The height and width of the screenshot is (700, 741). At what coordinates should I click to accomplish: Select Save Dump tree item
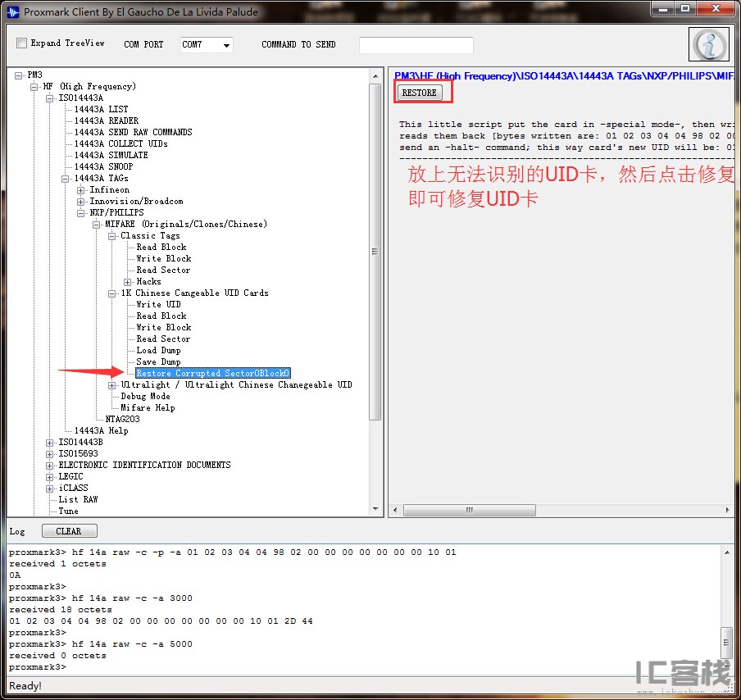click(158, 361)
